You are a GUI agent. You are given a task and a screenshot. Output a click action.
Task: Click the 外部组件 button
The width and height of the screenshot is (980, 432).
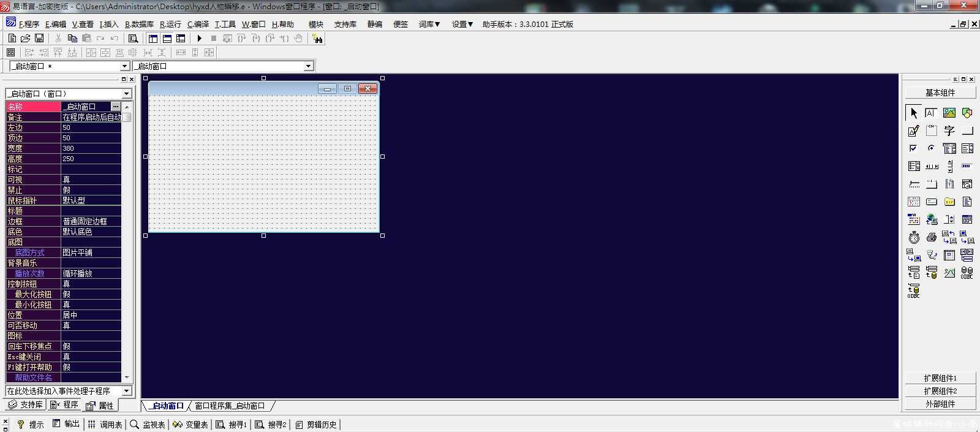[940, 404]
